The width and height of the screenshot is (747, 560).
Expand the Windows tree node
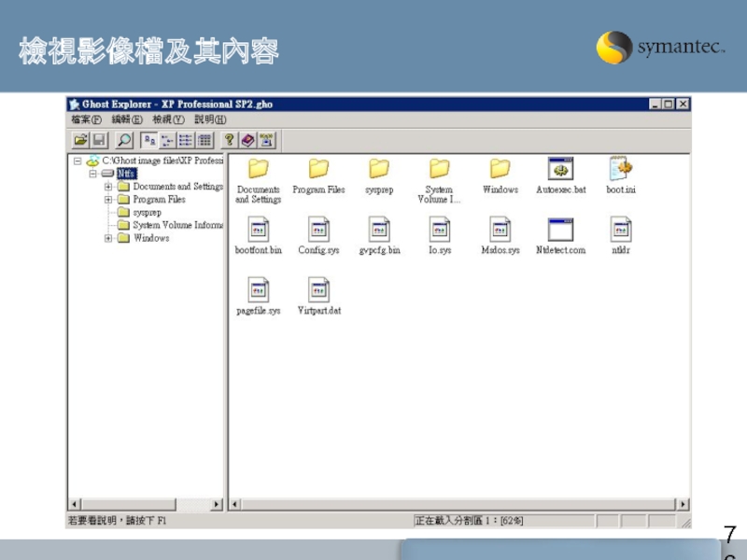point(108,238)
